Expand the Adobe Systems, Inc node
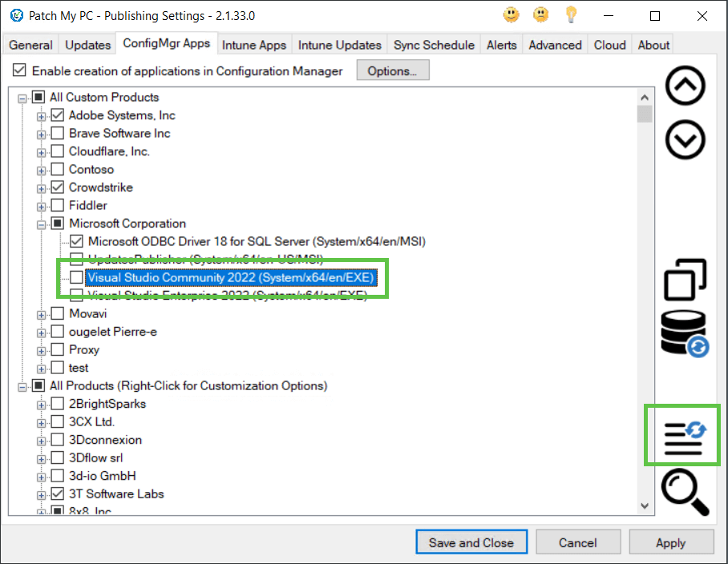728x564 pixels. click(42, 116)
